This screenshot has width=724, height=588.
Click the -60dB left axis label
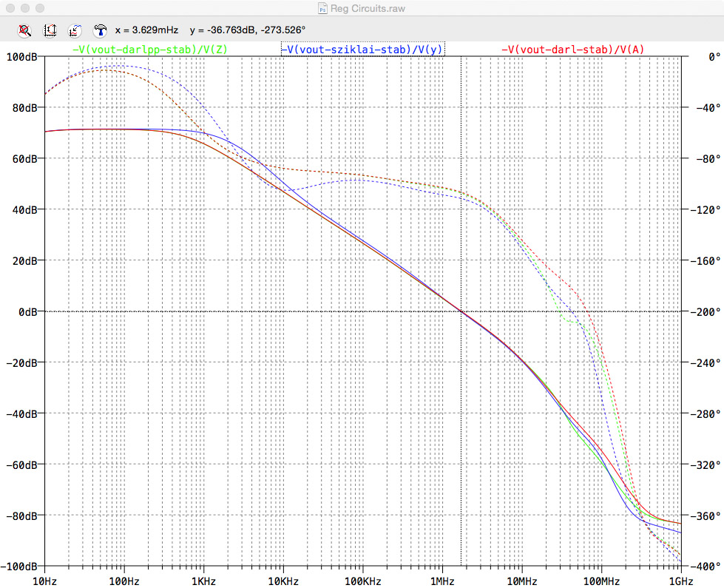pos(21,464)
